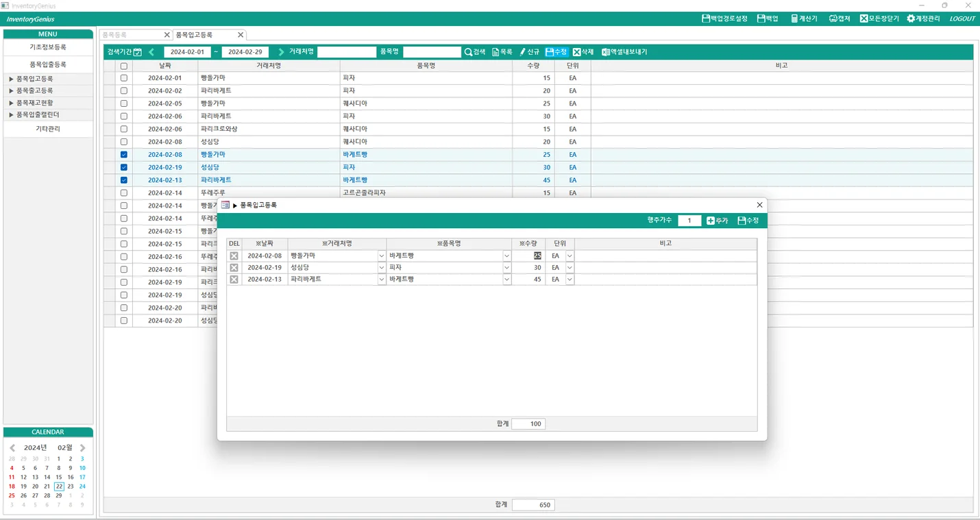Screen dimensions: 980x520
Task: Open 품목명 dropdown in the 2024-02-08 dialog row
Action: 507,256
